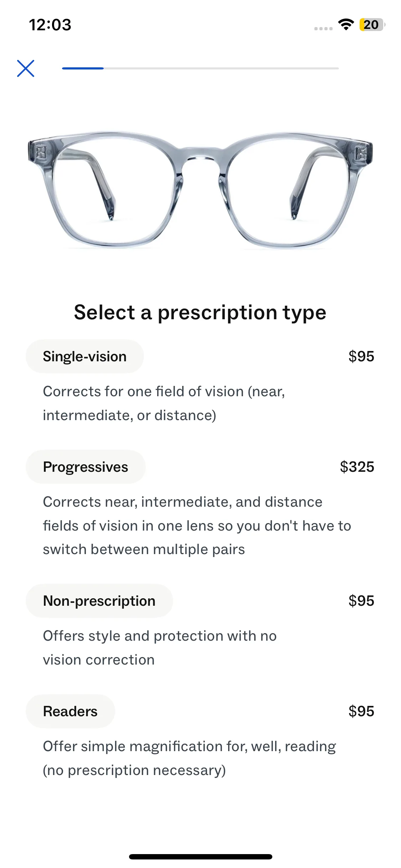Viewport: 401px width, 868px height.
Task: Tap the $325 Progressives price
Action: pos(357,467)
